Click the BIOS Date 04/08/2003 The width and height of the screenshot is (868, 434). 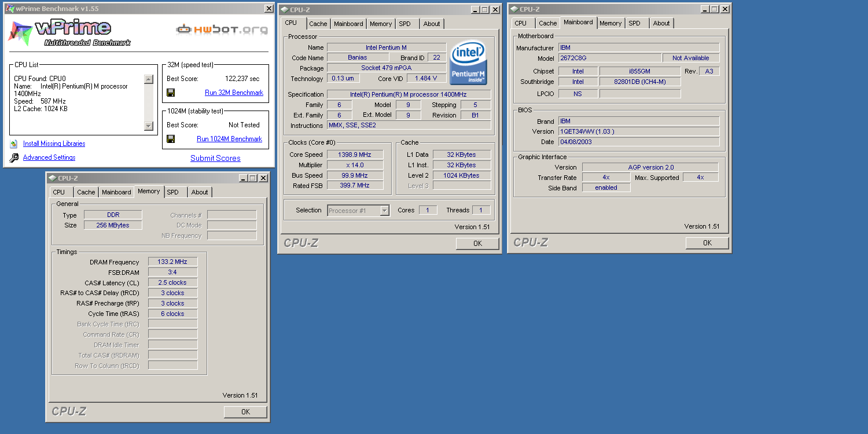639,142
